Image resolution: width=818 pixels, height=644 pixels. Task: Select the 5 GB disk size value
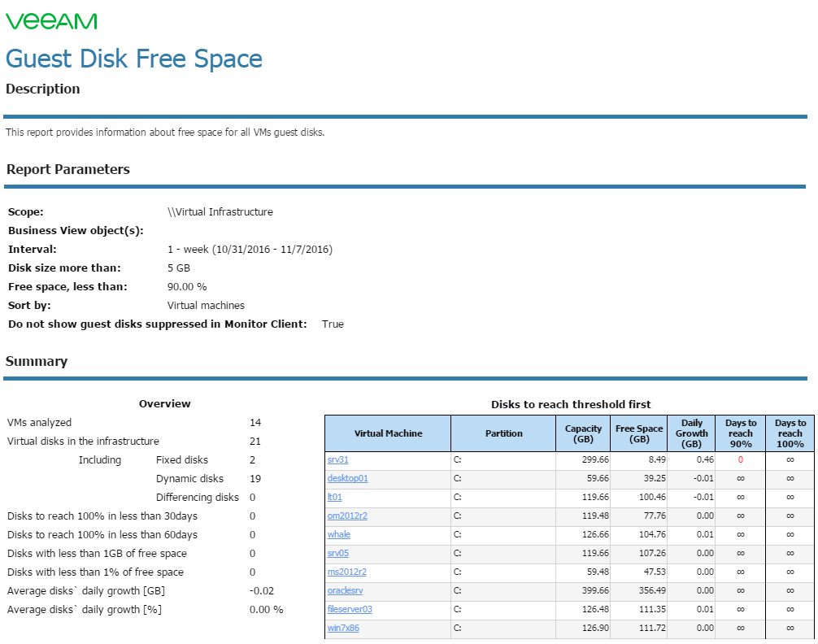click(179, 268)
